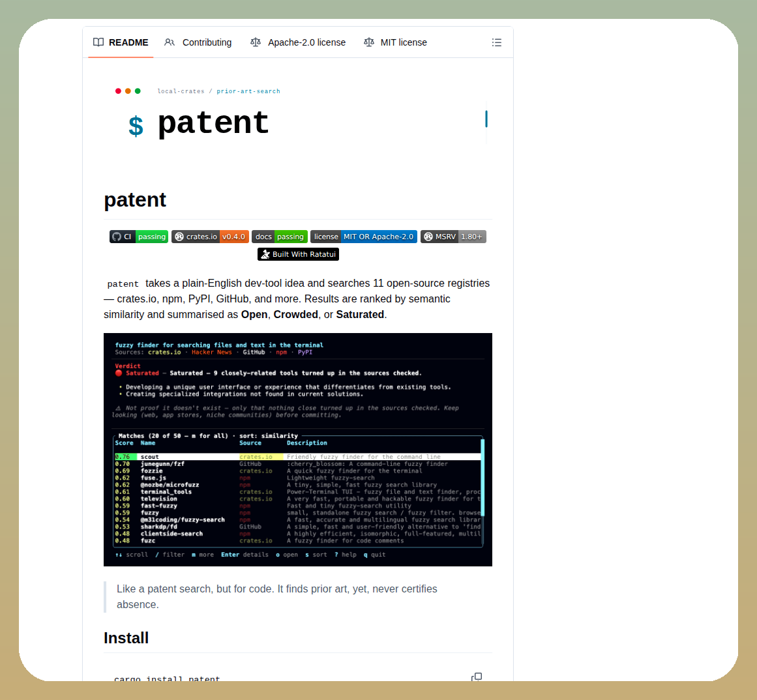The image size is (757, 700).
Task: Click the CI passing badge
Action: coord(139,237)
